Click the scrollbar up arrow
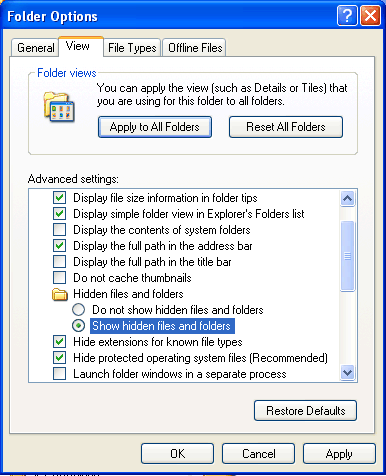386x476 pixels. (x=347, y=199)
